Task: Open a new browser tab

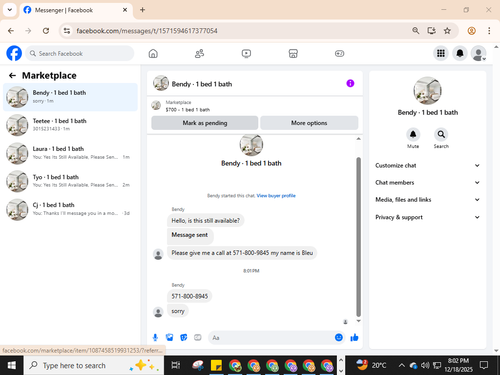Action: (x=142, y=10)
